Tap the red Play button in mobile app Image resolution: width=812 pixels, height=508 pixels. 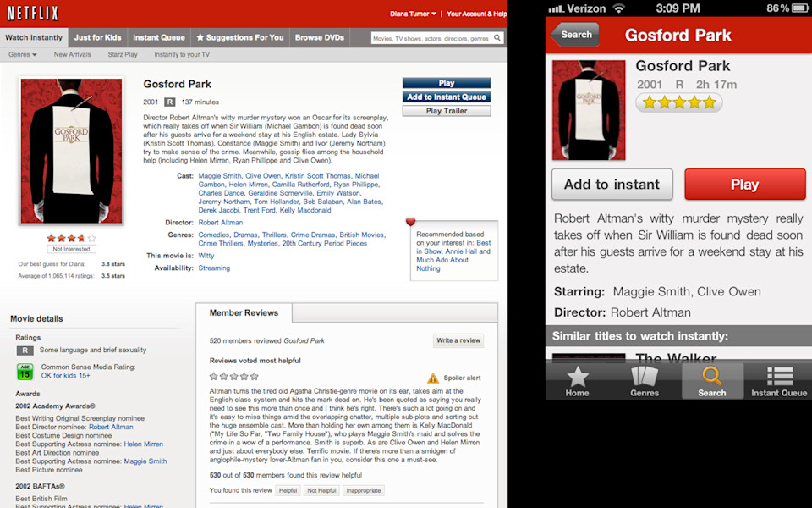coord(745,185)
